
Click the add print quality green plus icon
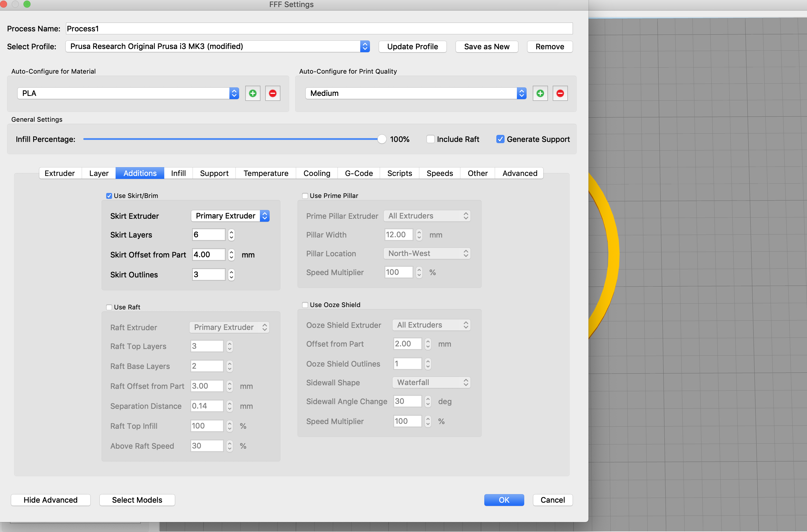coord(540,93)
